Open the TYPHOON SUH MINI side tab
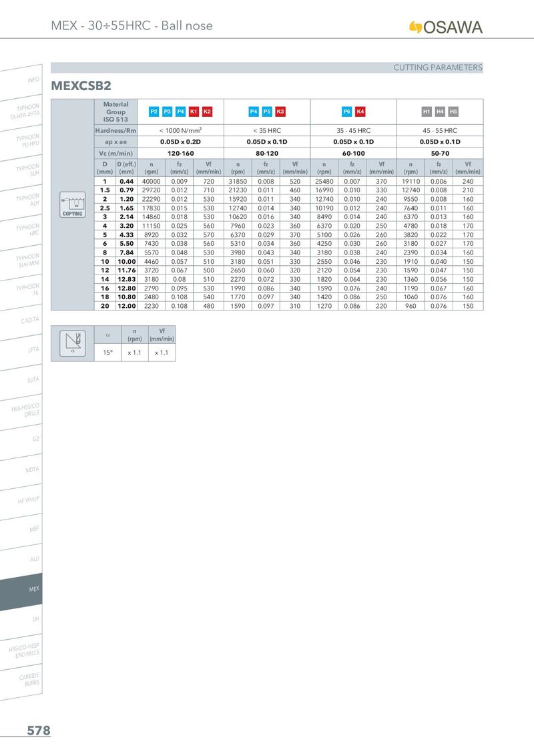534x756 pixels. 21,261
